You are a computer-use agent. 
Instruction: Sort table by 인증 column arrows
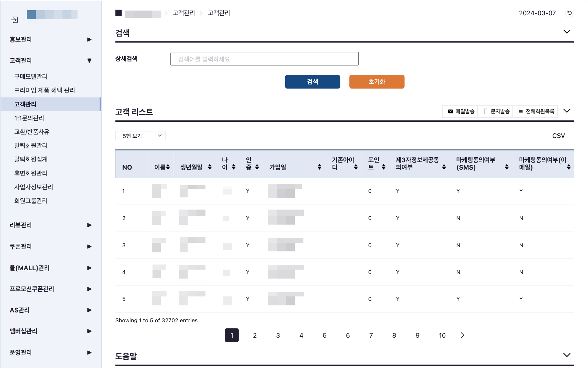(257, 167)
